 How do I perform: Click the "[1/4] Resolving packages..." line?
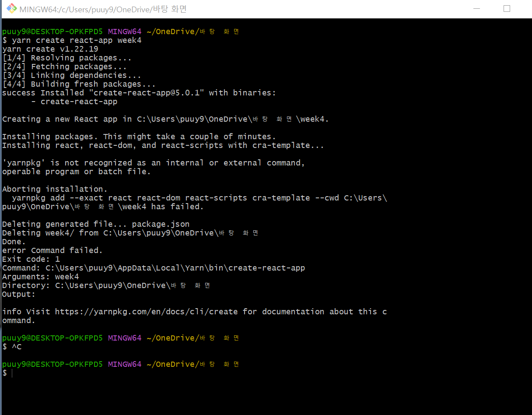67,58
